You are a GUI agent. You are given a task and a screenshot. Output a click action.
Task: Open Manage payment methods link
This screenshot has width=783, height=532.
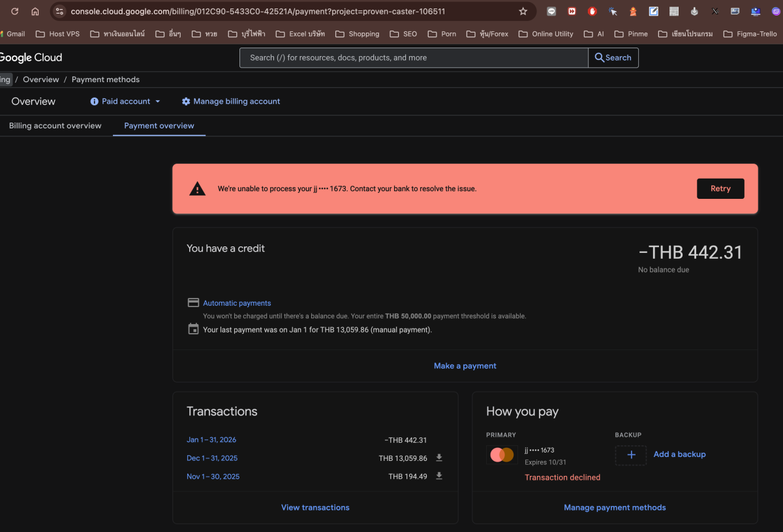click(615, 507)
